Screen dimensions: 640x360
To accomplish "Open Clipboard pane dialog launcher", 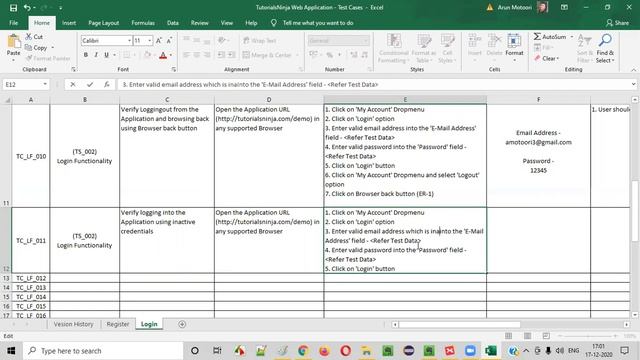I will pyautogui.click(x=73, y=69).
